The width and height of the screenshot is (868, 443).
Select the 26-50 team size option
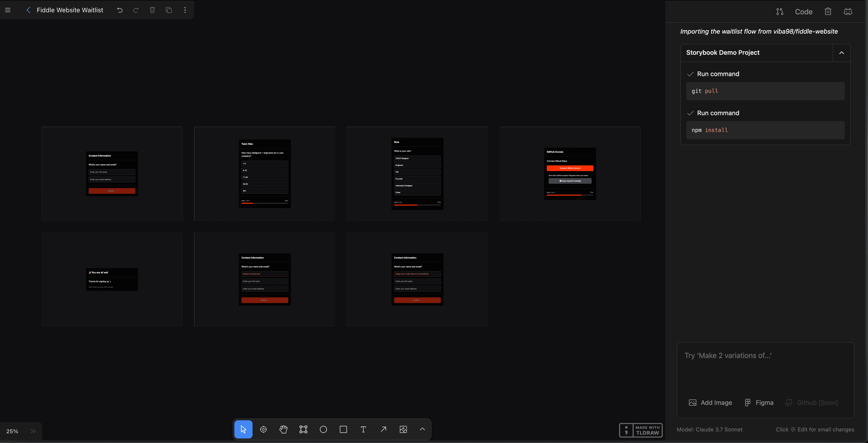(265, 184)
